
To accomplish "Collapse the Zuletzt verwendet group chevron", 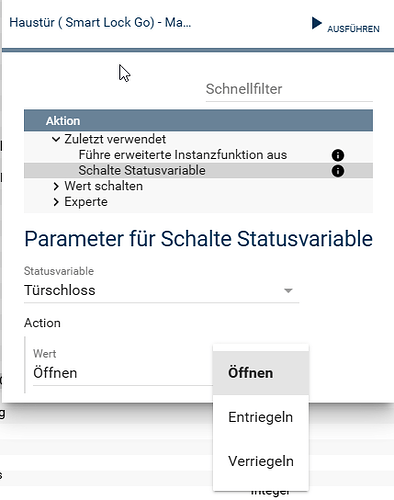I will (x=56, y=139).
